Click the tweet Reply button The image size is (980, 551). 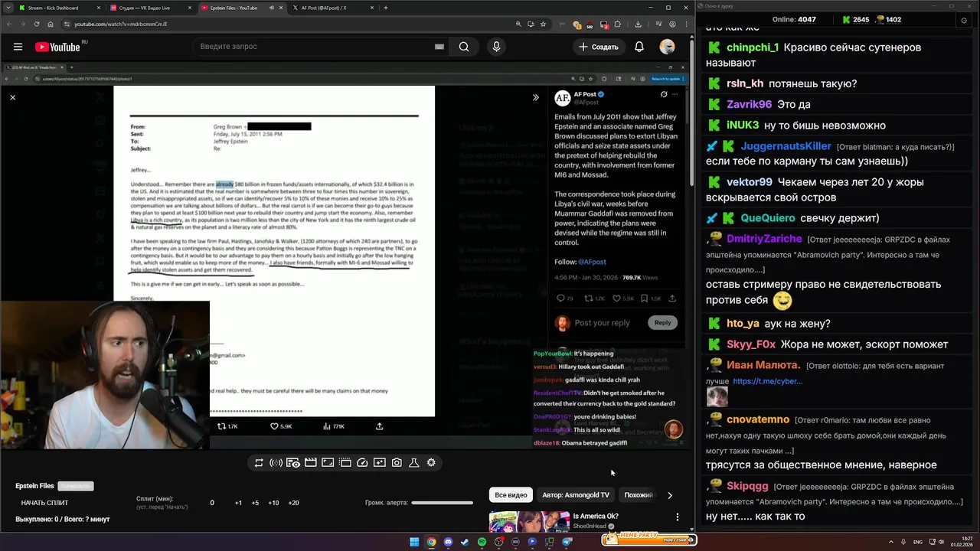click(662, 322)
